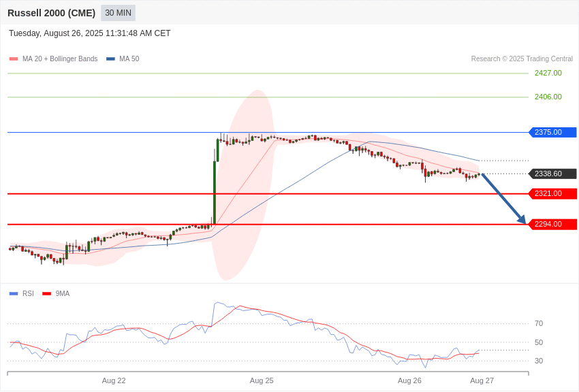
Task: Click the MA 20 + Bollinger Bands label
Action: tap(60, 59)
